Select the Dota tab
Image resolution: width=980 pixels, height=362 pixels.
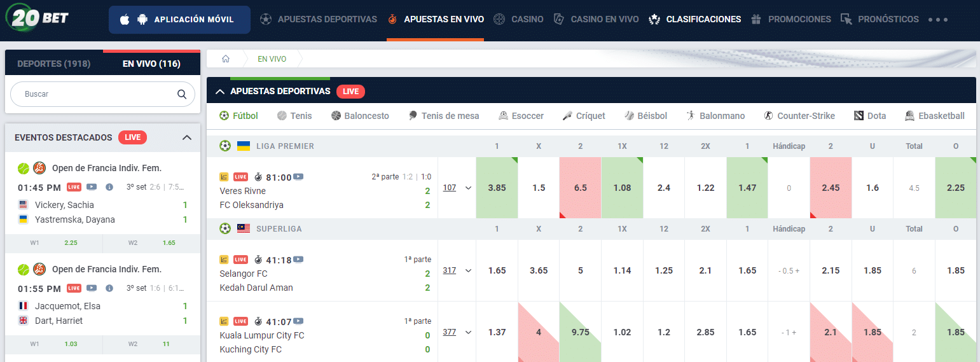coord(870,116)
